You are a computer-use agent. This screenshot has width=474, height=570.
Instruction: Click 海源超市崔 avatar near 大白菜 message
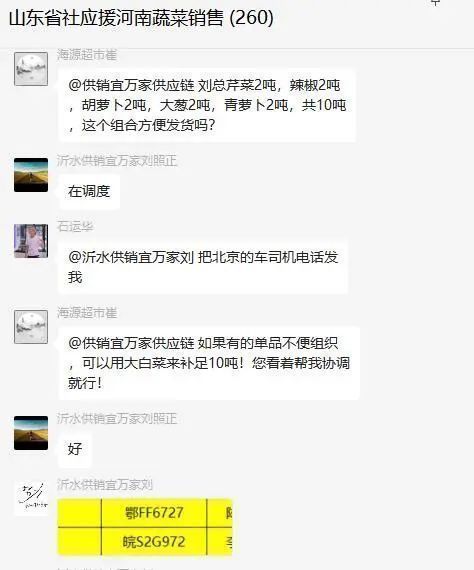pyautogui.click(x=31, y=327)
